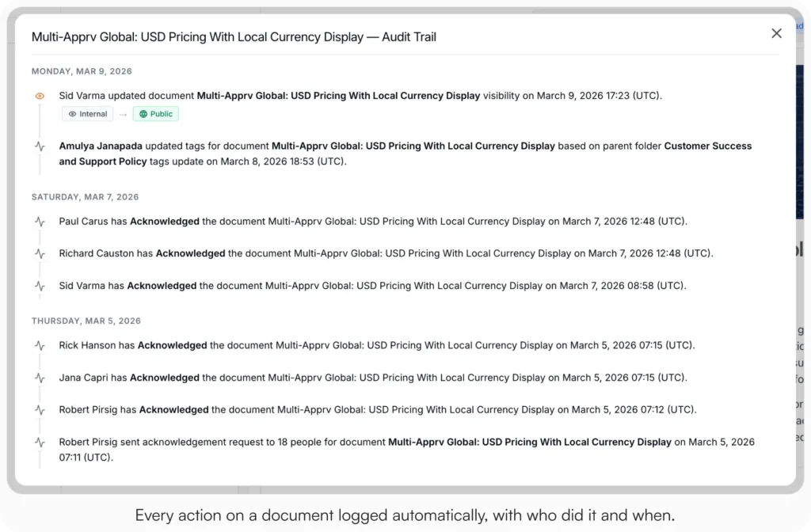811x532 pixels.
Task: Click the activity icon beside Paul Carus entry
Action: coord(40,222)
